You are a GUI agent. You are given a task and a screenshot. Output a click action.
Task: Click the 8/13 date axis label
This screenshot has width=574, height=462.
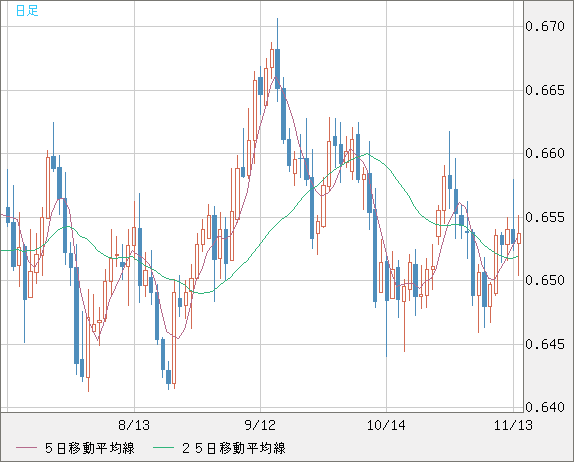coord(134,425)
